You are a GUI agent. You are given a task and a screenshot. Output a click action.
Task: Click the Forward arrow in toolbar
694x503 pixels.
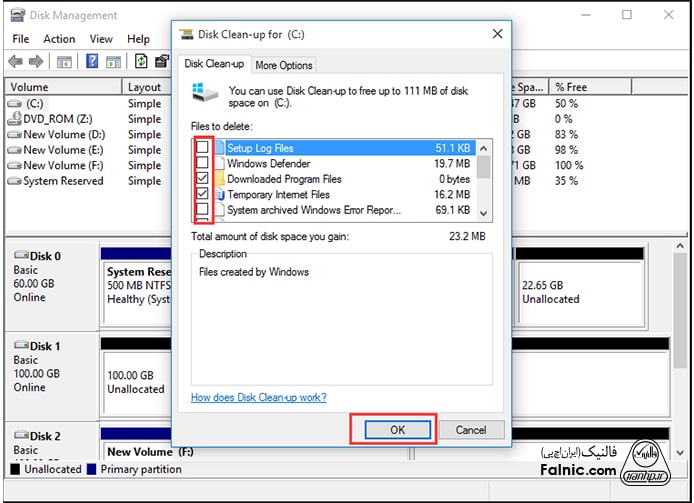[x=37, y=62]
